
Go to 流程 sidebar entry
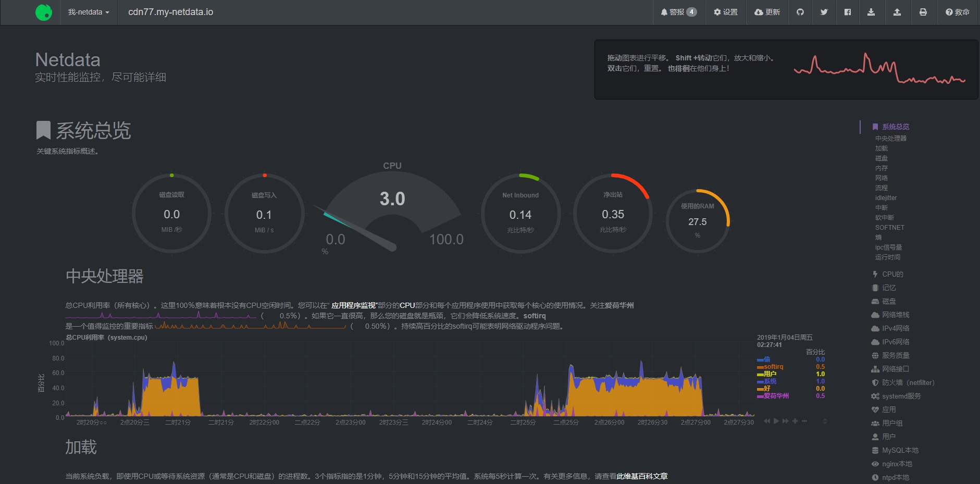882,188
